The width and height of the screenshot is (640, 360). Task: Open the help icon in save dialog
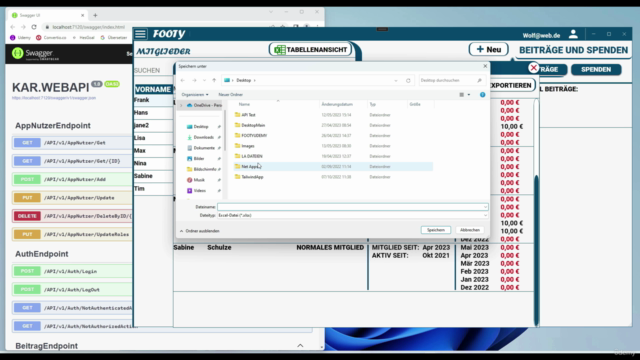pos(482,95)
